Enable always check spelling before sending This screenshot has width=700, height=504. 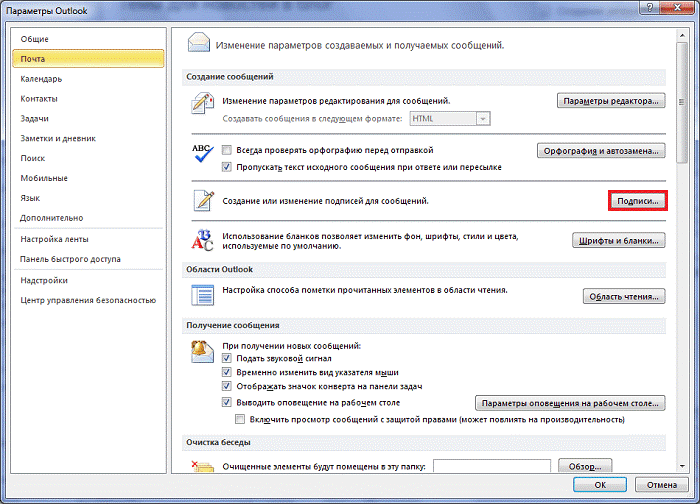[x=227, y=150]
